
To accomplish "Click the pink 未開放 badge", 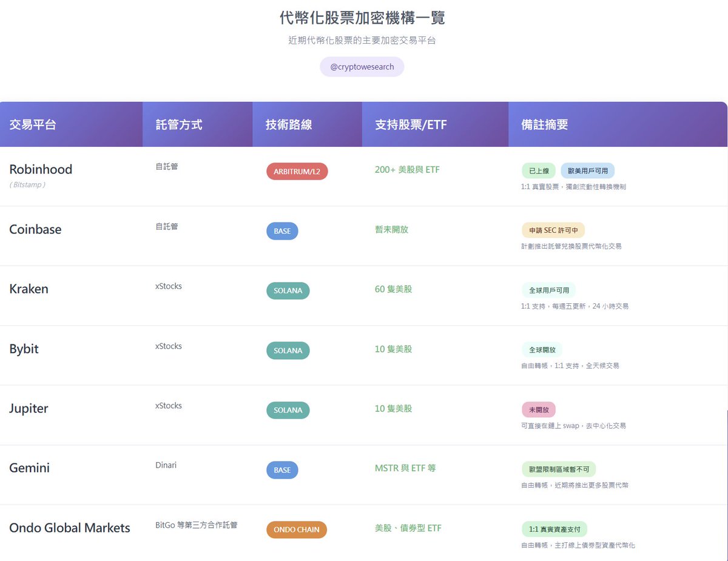I will click(x=539, y=410).
